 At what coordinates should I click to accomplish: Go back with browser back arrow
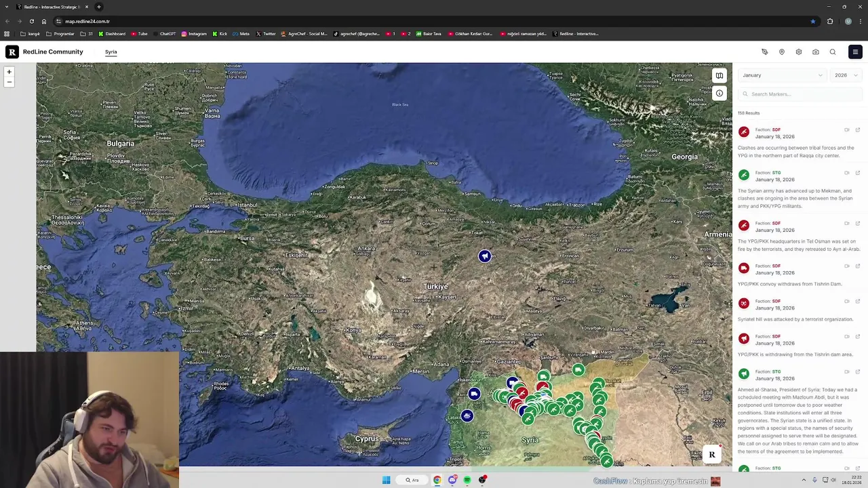click(7, 21)
